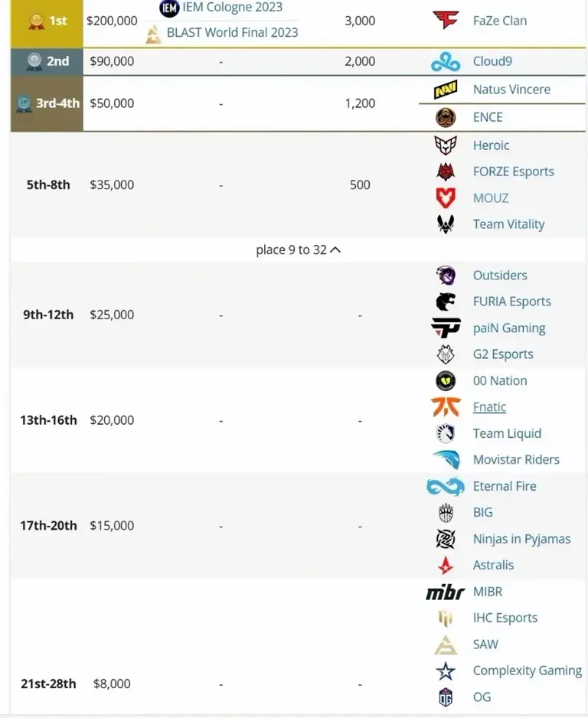The height and width of the screenshot is (718, 588).
Task: Collapse the place 9 to 32 section
Action: [x=298, y=250]
